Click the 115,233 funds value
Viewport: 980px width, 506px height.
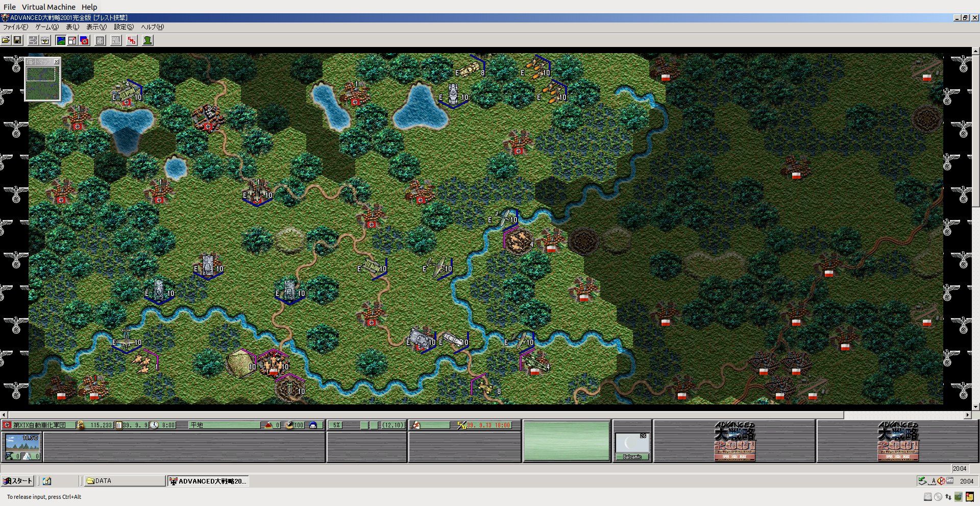coord(101,425)
